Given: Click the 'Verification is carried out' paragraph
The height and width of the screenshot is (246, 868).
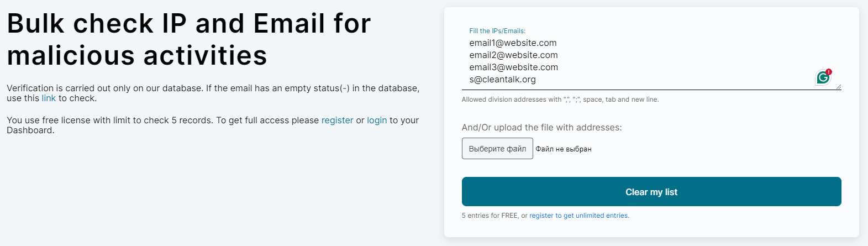Looking at the screenshot, I should (x=213, y=88).
